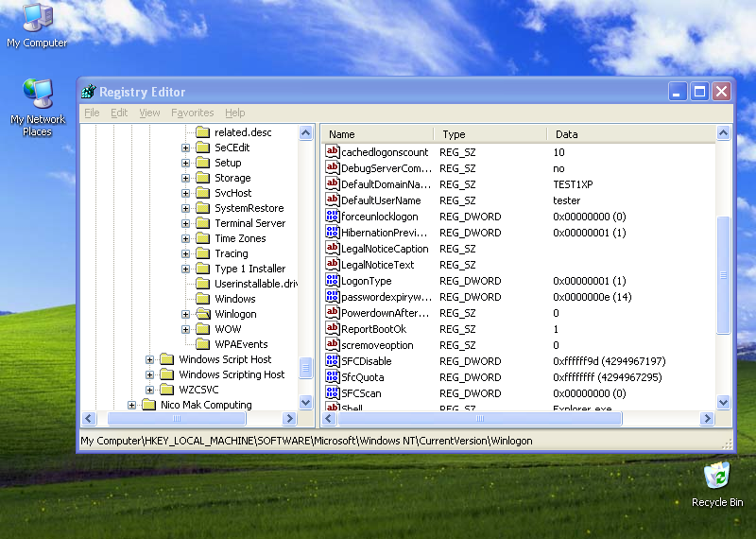
Task: Expand the SystemRestore key
Action: pos(185,208)
